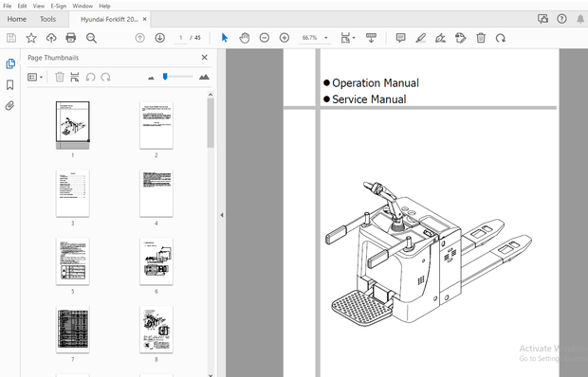Open the Help menu
Screen dimensions: 588x377
point(104,6)
